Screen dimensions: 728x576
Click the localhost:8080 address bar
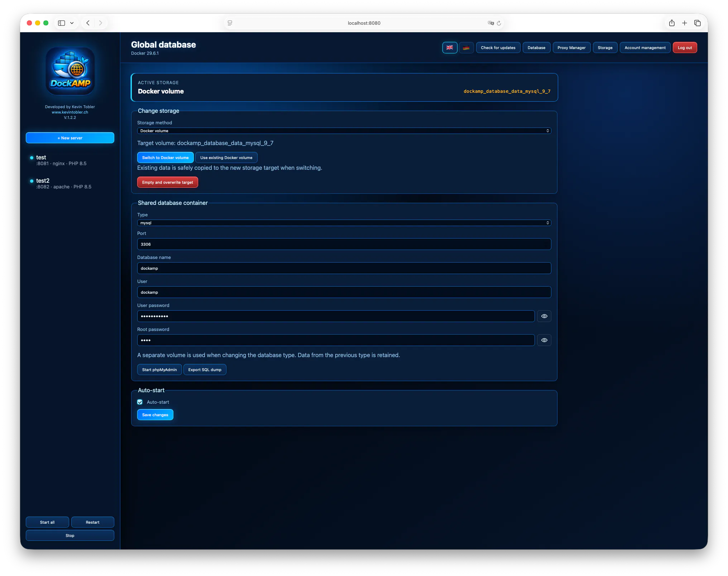(364, 23)
